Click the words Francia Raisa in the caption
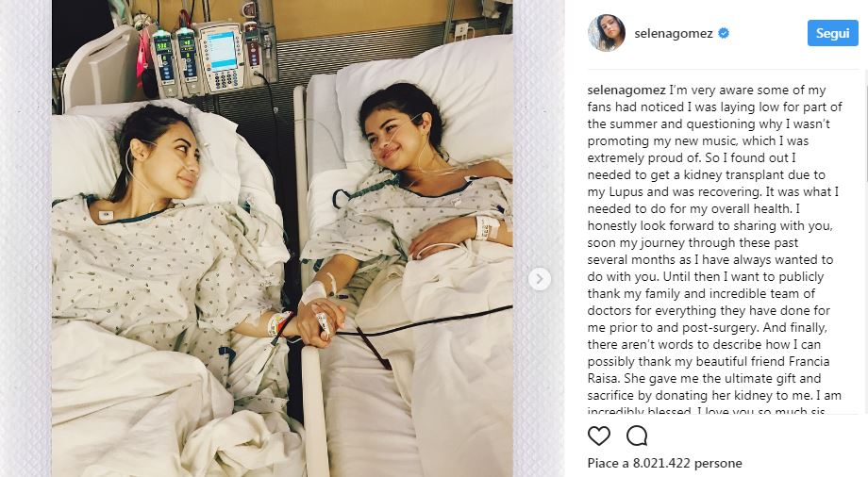Screen dimensions: 868x477 pyautogui.click(x=709, y=370)
